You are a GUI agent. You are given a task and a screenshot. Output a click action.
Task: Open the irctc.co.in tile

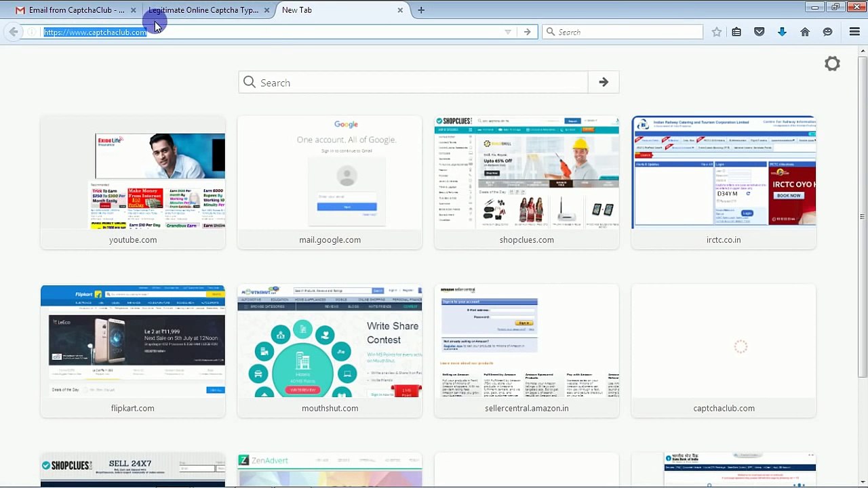click(724, 182)
